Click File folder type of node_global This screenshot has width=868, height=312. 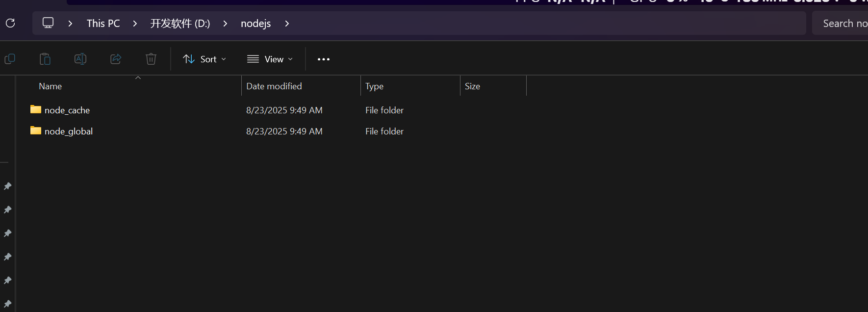coord(384,131)
